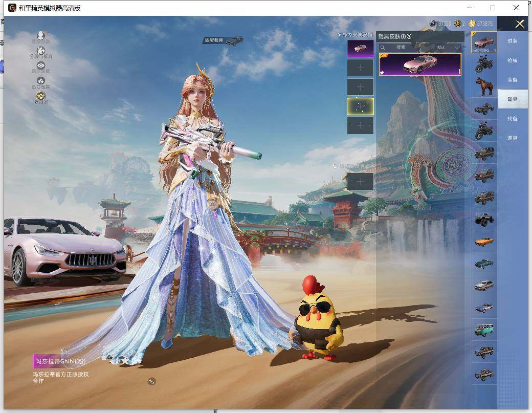The height and width of the screenshot is (413, 532).
Task: Switch to the 战备 tab
Action: [513, 119]
